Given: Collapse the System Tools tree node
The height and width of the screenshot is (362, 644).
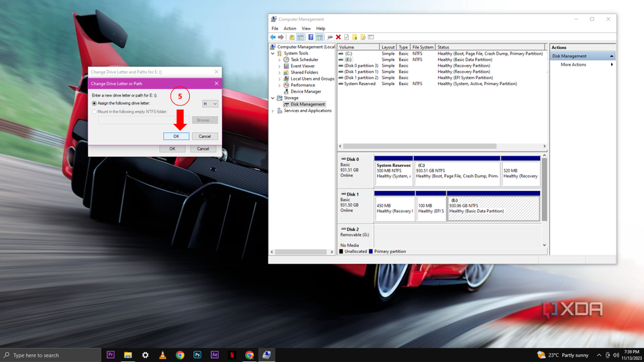Looking at the screenshot, I should coord(273,54).
